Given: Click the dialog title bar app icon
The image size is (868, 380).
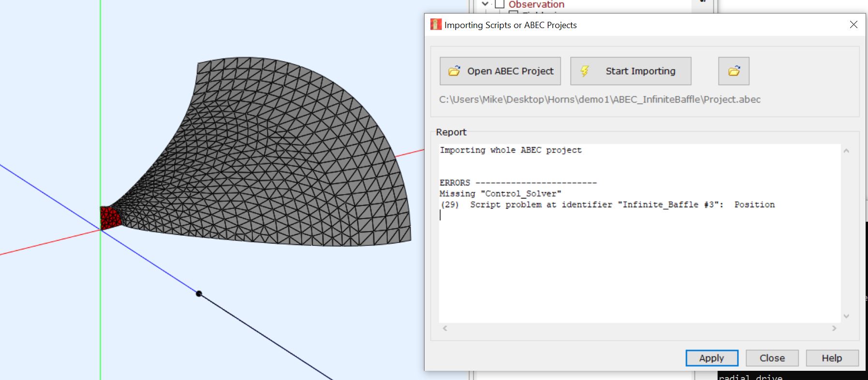Looking at the screenshot, I should [x=436, y=25].
